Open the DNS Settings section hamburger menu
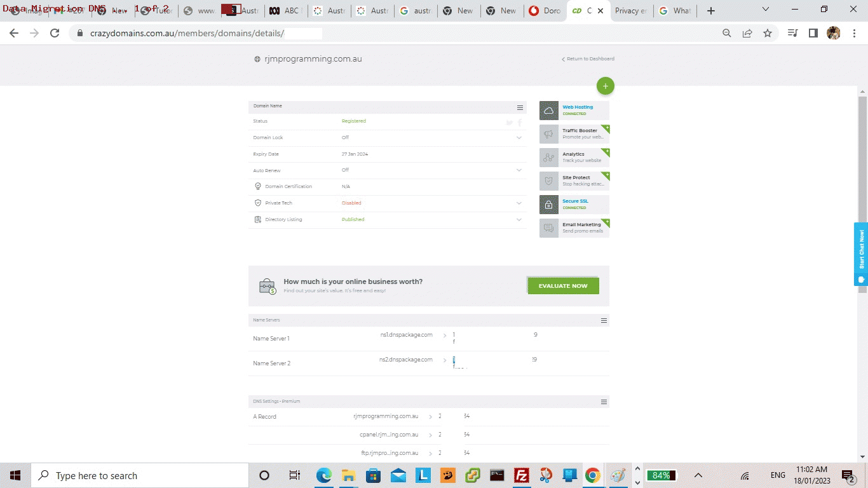Viewport: 868px width, 488px height. (x=604, y=402)
